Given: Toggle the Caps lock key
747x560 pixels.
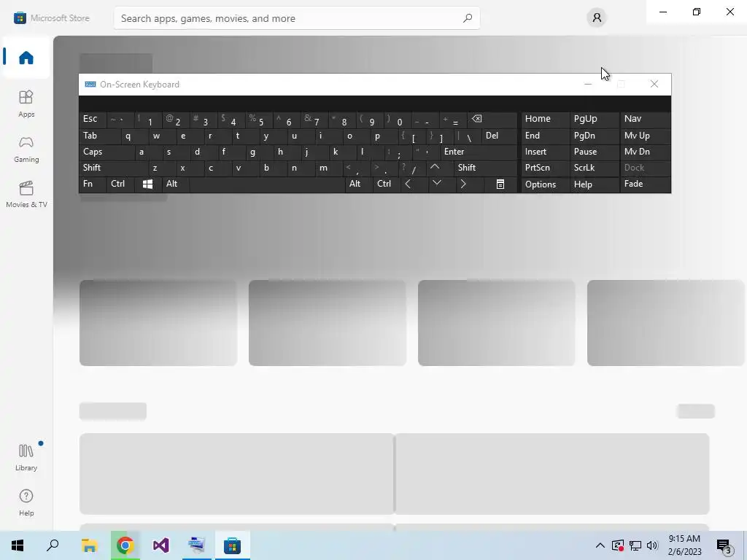Looking at the screenshot, I should pyautogui.click(x=107, y=152).
